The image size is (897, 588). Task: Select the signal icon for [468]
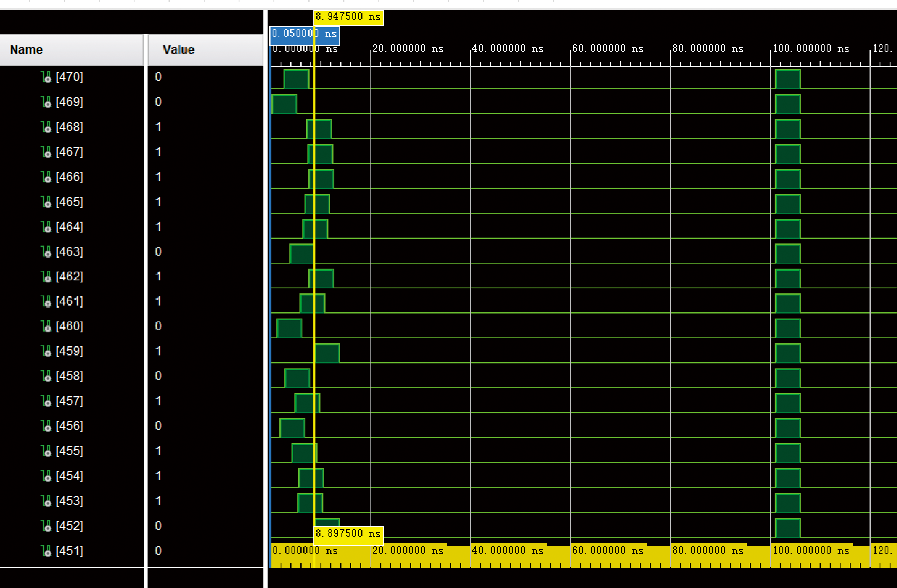pyautogui.click(x=46, y=126)
